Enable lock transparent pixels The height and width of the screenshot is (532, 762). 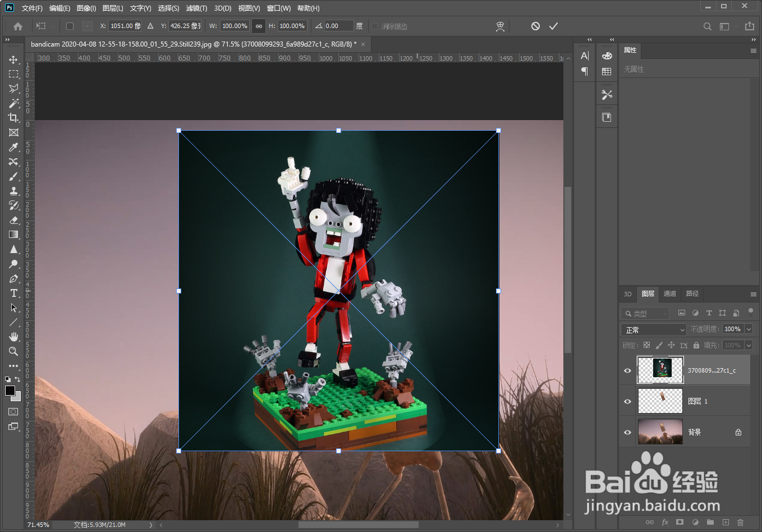(x=646, y=345)
